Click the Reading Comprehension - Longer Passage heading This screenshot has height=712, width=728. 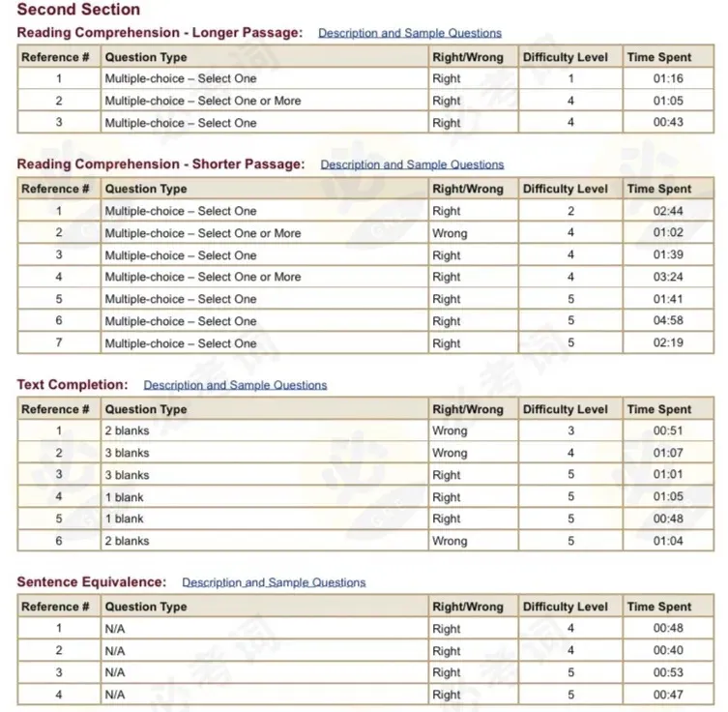pos(160,33)
